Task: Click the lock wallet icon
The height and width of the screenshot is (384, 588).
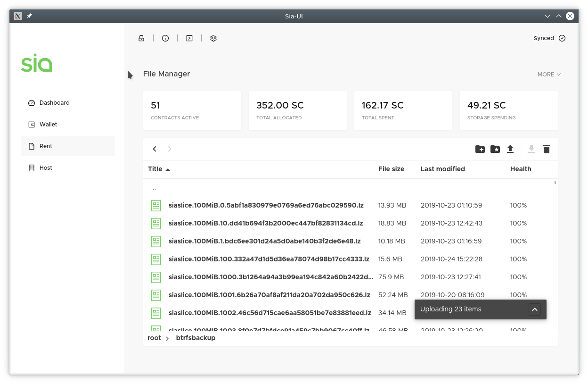Action: coord(141,38)
